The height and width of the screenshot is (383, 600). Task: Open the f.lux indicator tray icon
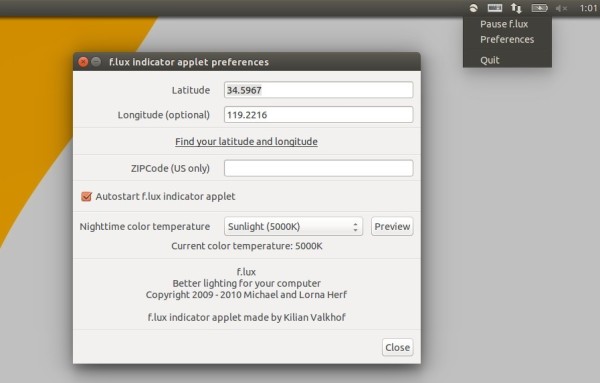(474, 8)
